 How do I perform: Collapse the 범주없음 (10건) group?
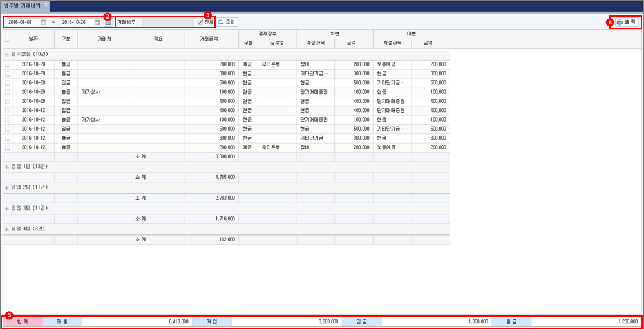point(6,53)
